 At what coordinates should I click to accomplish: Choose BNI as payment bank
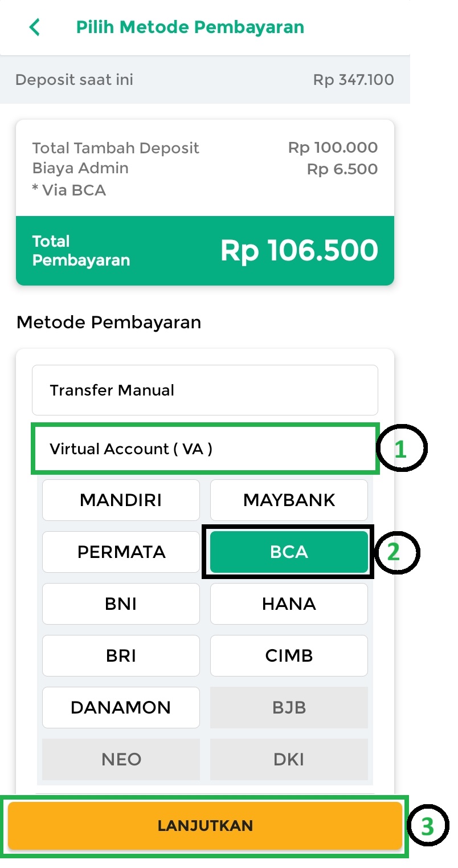121,604
